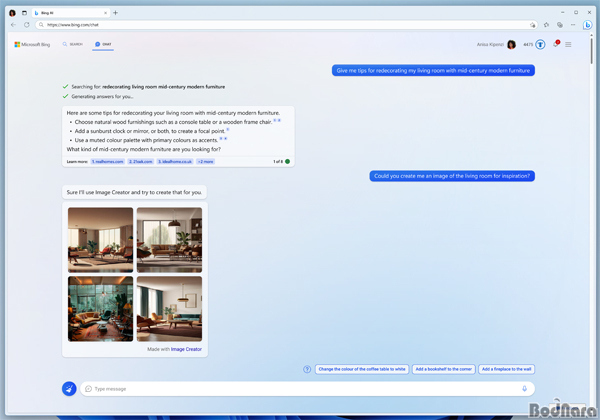Screen dimensions: 600x420
Task: Open the browser settings ellipsis menu
Action: pos(573,25)
